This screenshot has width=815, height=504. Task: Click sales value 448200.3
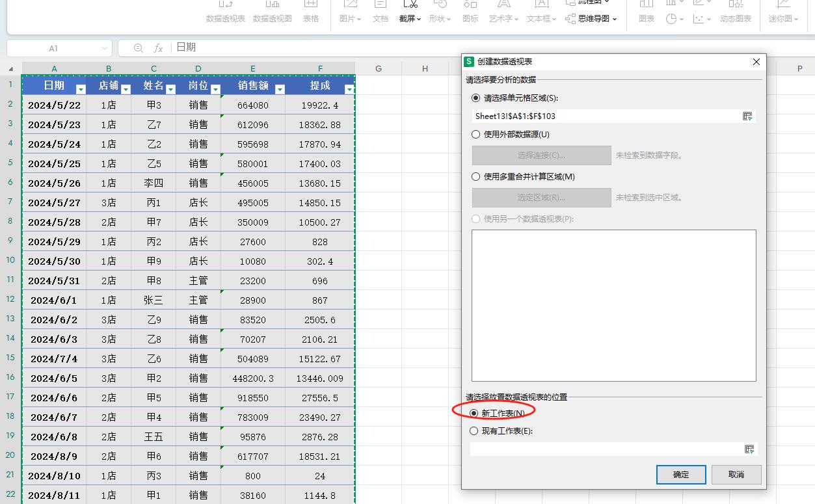click(253, 378)
